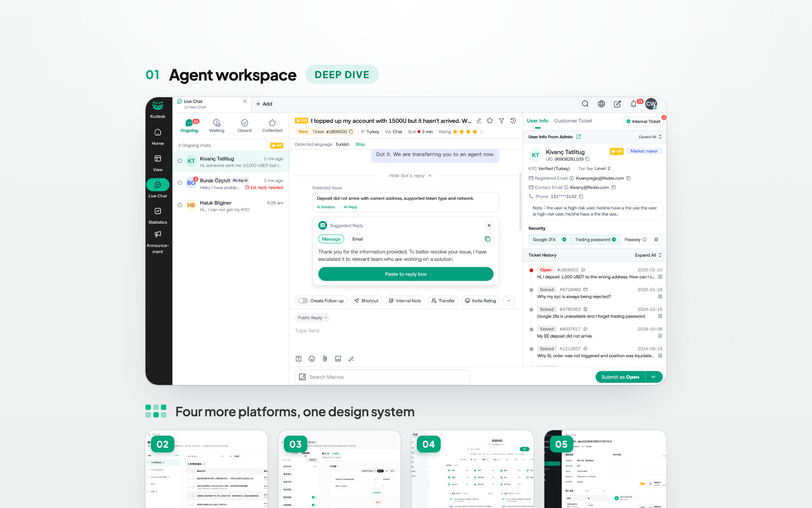Click the Search Macros field
This screenshot has height=508, width=812.
382,377
